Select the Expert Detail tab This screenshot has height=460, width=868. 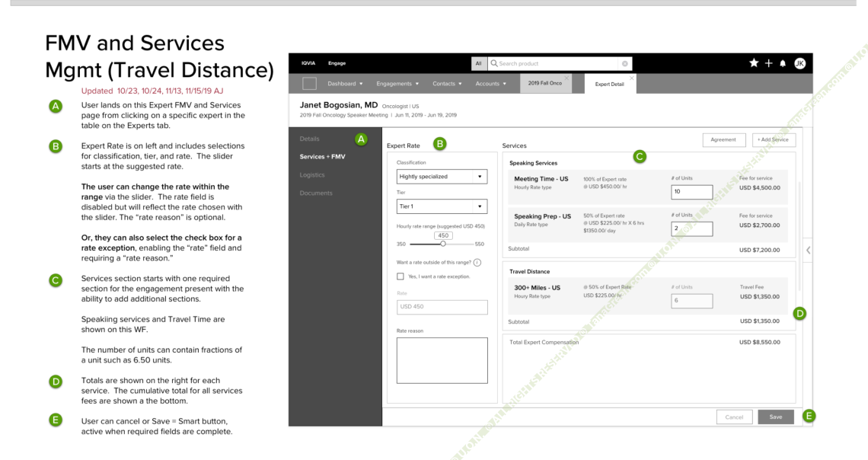pos(609,84)
